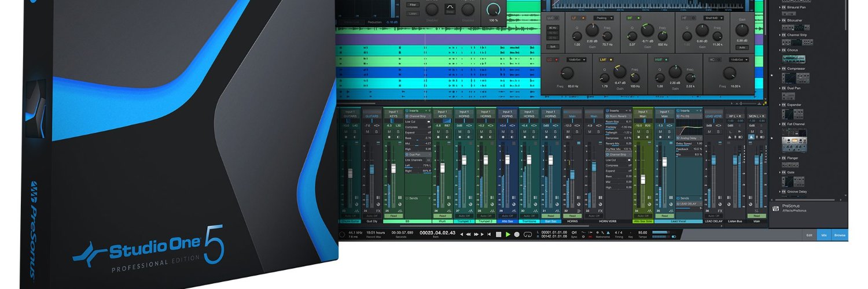This screenshot has width=868, height=289.
Task: Click the Filter button in compressor
Action: pos(413,5)
